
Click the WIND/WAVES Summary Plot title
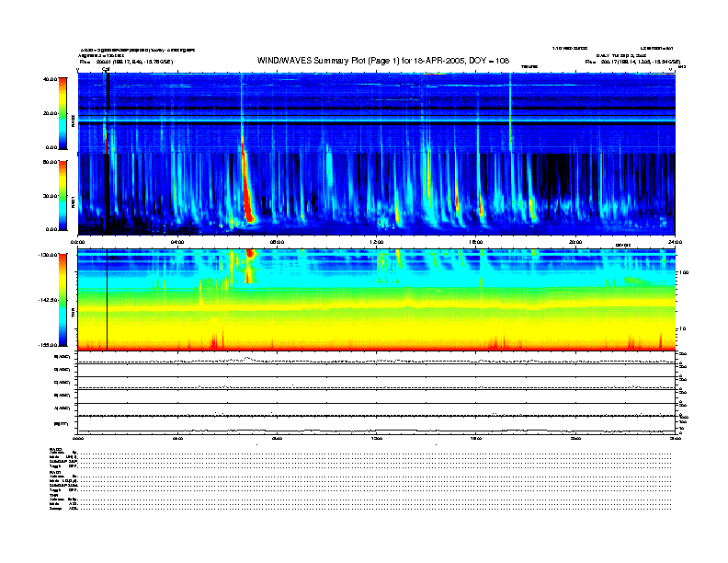(x=383, y=61)
